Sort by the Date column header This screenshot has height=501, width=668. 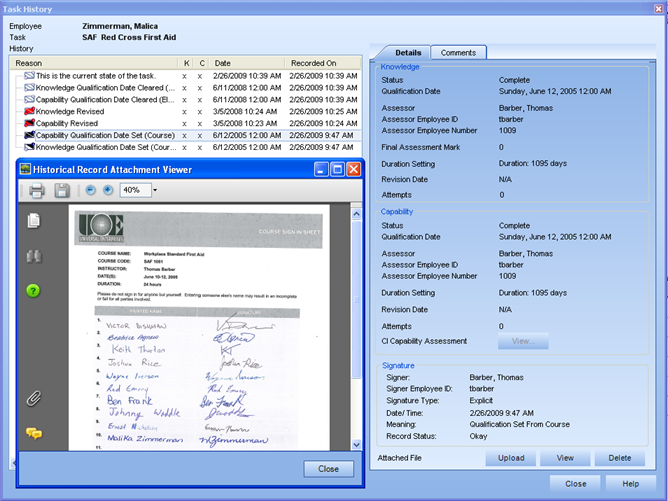tap(247, 63)
